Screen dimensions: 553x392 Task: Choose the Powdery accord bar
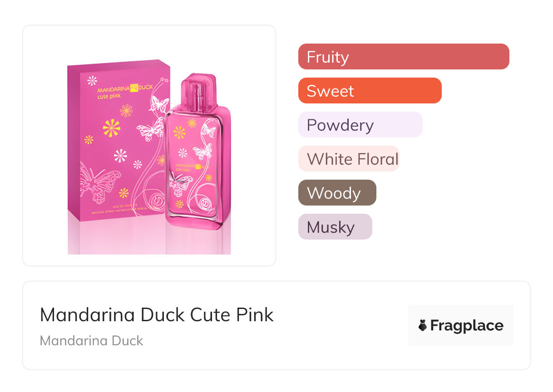coord(360,125)
